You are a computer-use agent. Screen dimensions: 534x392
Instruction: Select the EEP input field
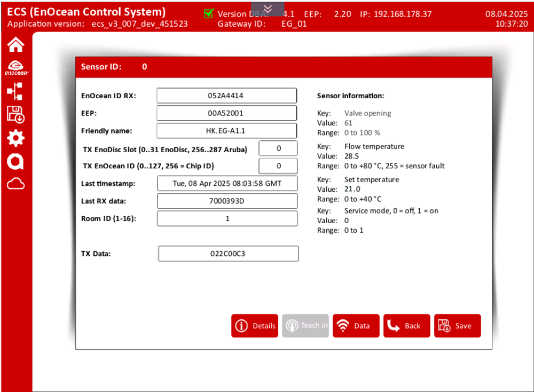pos(226,113)
